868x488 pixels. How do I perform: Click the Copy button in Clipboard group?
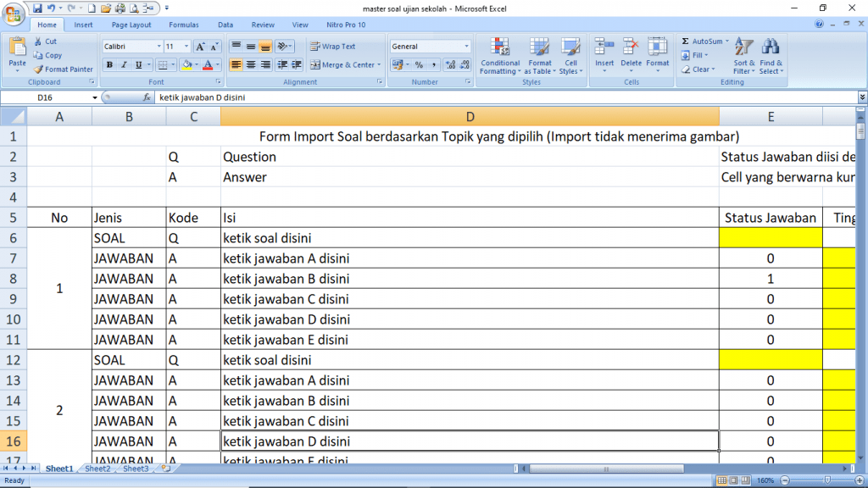coord(47,55)
